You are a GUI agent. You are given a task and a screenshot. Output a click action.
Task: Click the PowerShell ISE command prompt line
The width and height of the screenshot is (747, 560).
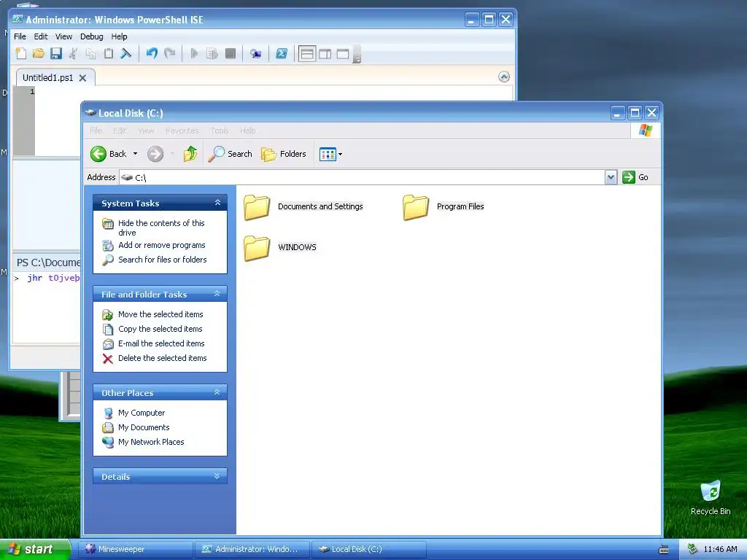(47, 278)
